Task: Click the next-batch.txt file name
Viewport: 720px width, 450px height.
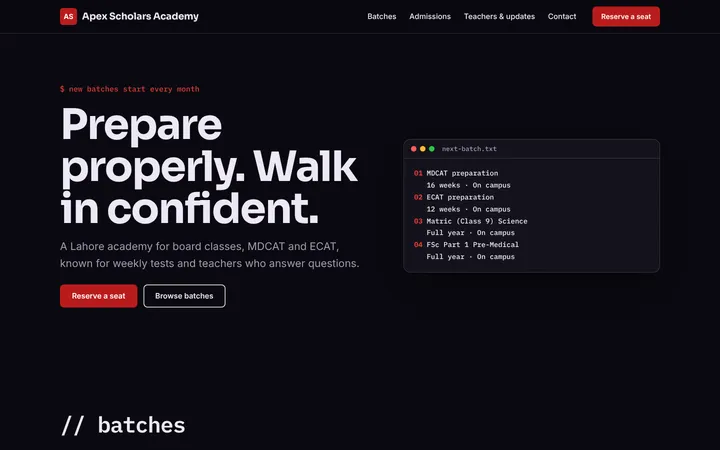Action: pyautogui.click(x=469, y=149)
